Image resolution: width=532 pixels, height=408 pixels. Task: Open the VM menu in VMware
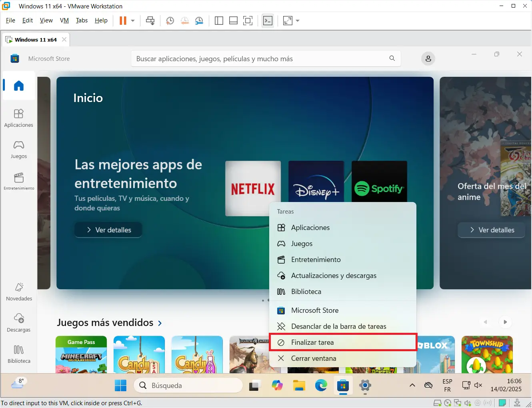pos(64,20)
